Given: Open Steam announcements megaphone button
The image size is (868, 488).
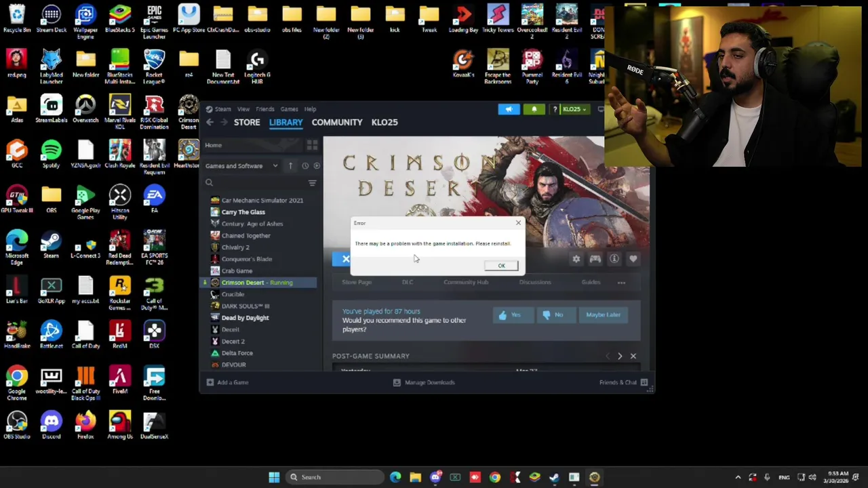Looking at the screenshot, I should (x=509, y=109).
